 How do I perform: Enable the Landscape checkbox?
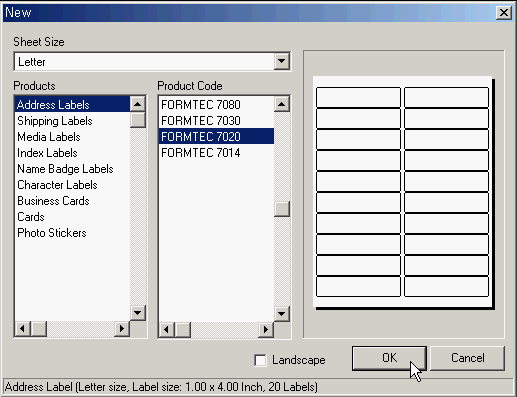(x=260, y=360)
